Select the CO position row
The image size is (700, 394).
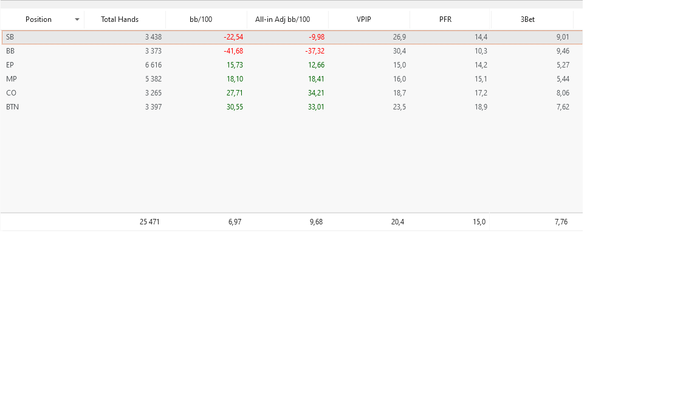(292, 93)
